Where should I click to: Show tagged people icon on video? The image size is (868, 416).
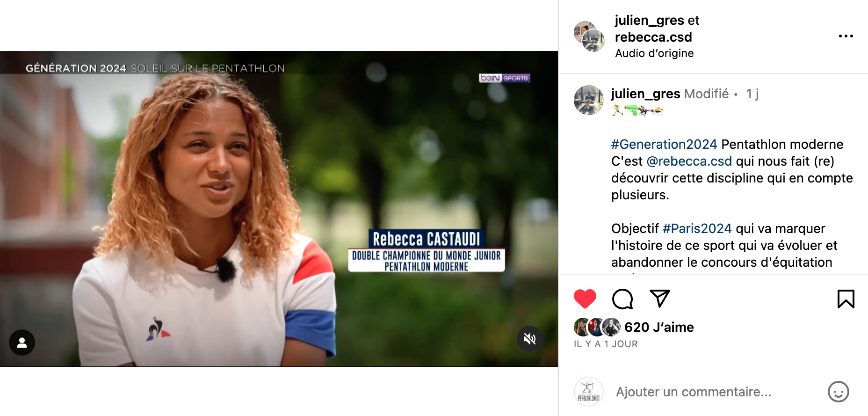tap(22, 343)
